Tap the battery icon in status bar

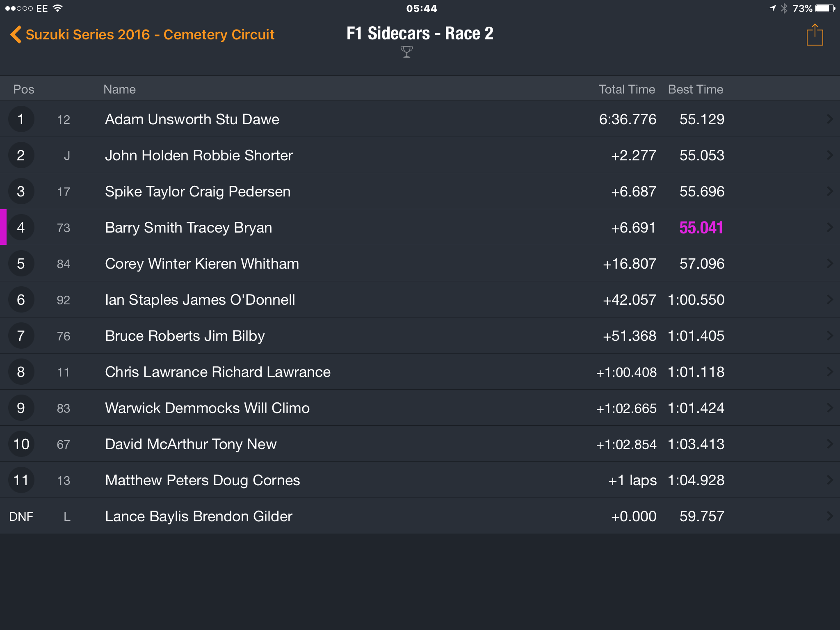click(825, 8)
